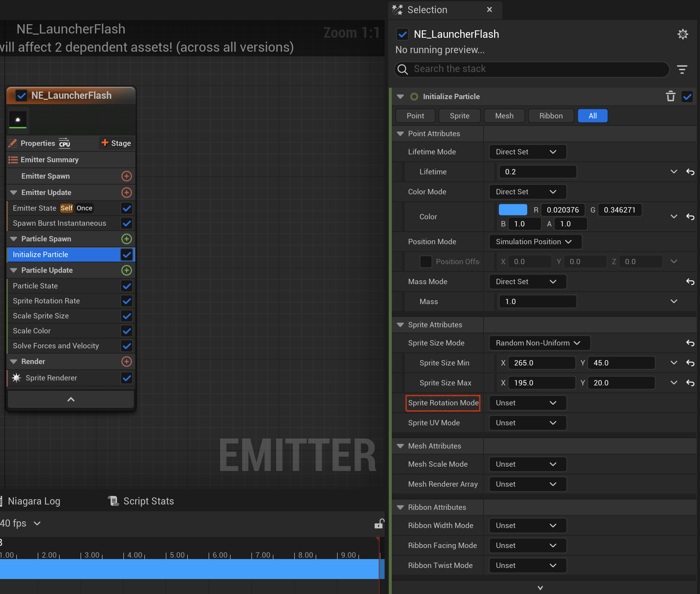The height and width of the screenshot is (594, 700).
Task: Click the Search the stack field
Action: (x=532, y=69)
